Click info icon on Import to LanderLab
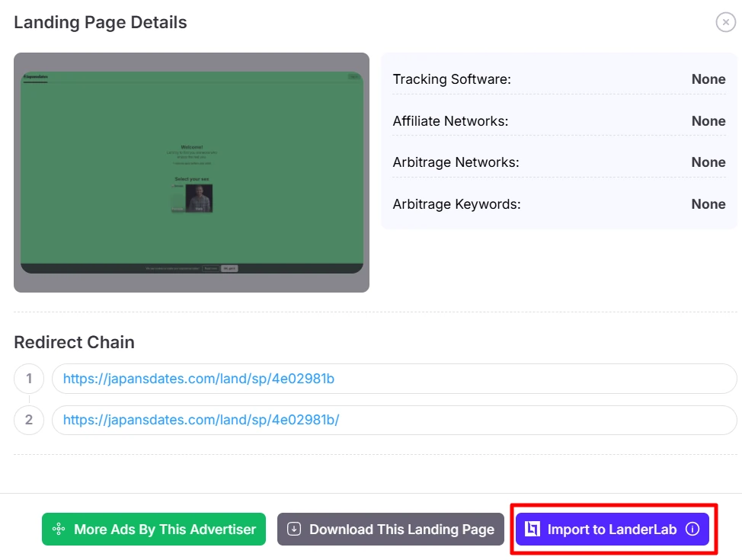The width and height of the screenshot is (742, 560). pos(692,529)
